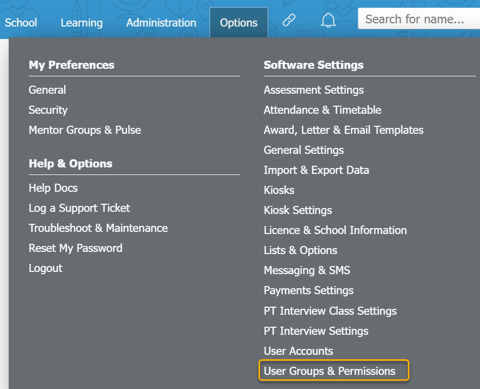This screenshot has width=480, height=389.
Task: Click the chain link icon
Action: click(x=289, y=20)
